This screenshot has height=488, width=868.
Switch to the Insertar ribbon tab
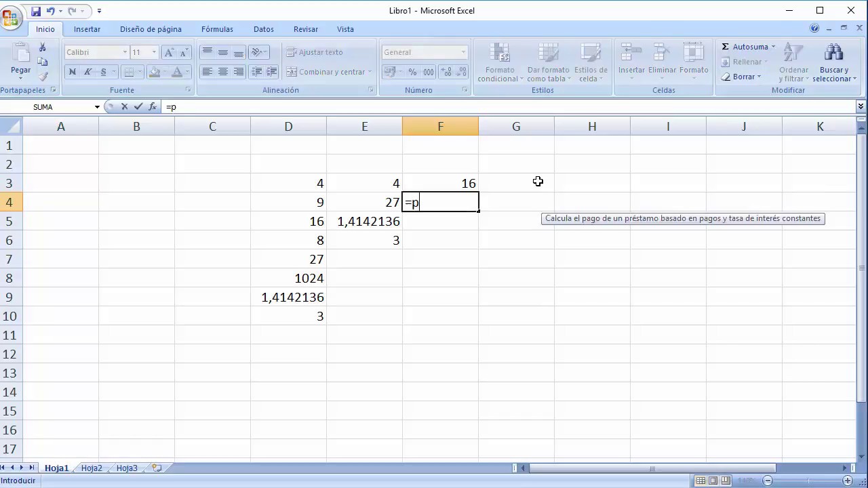[x=87, y=29]
